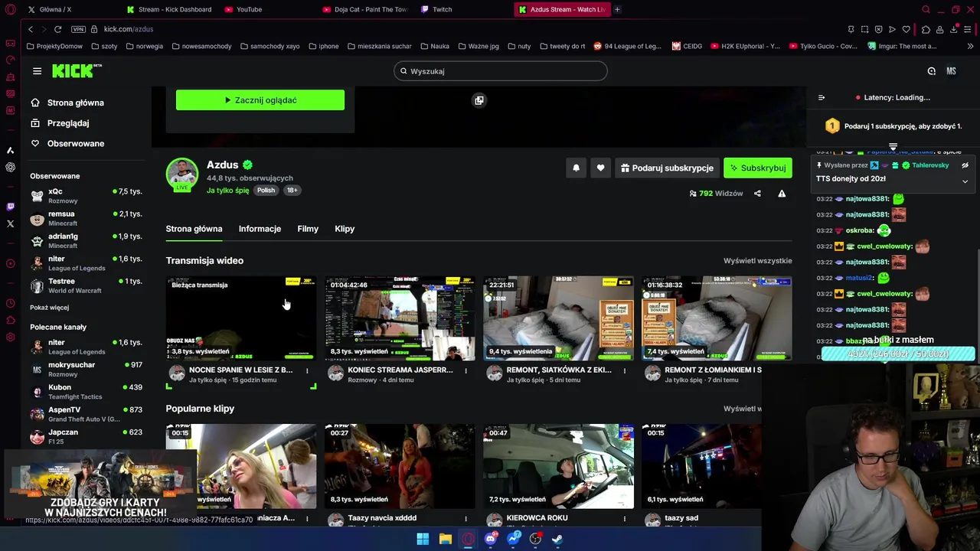Open options for KIEROWCA ROKU clip
This screenshot has width=980, height=551.
624,518
